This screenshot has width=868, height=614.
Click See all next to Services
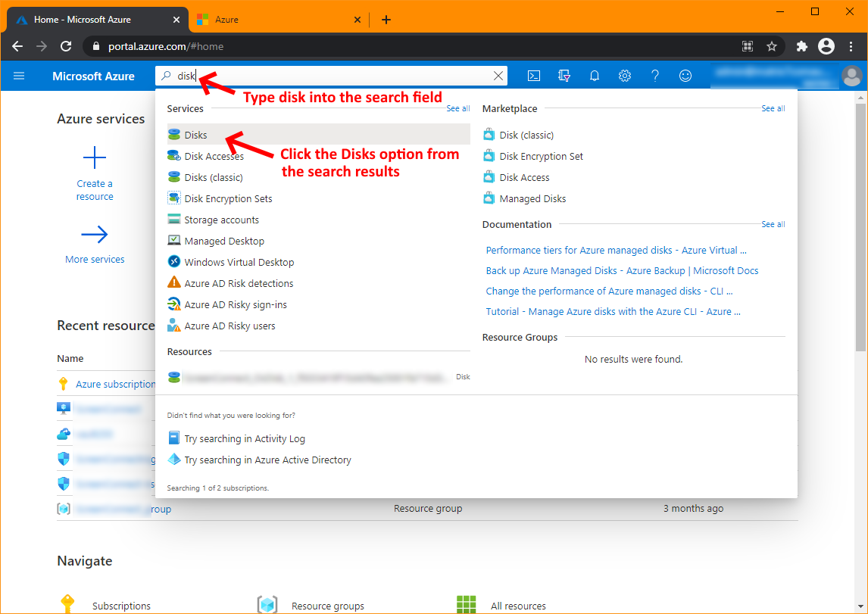pos(457,108)
